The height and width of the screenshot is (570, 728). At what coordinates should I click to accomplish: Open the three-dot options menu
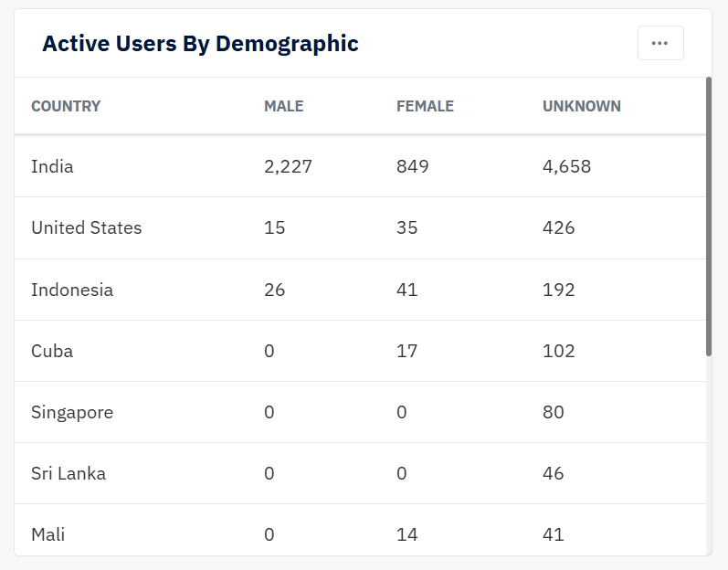(x=659, y=43)
